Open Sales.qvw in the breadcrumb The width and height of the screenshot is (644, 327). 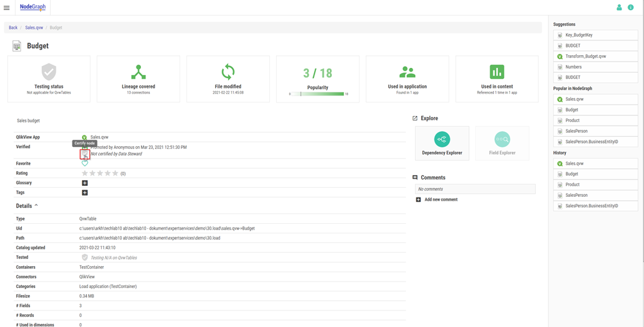(34, 28)
